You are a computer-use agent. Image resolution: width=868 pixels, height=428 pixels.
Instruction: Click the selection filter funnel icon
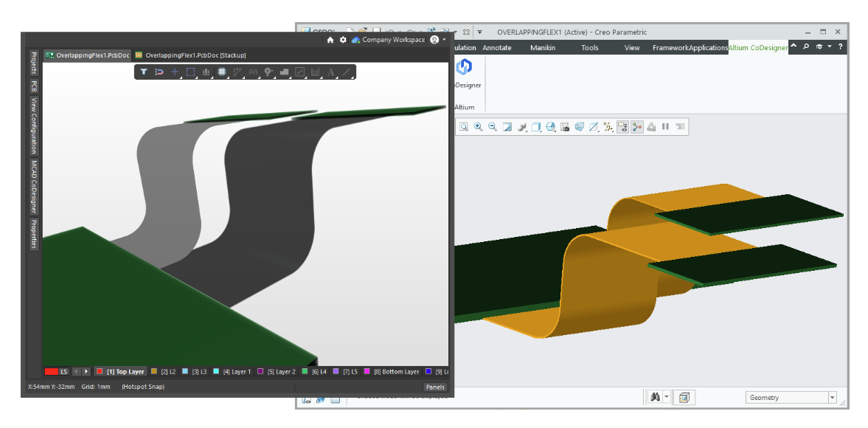[144, 72]
